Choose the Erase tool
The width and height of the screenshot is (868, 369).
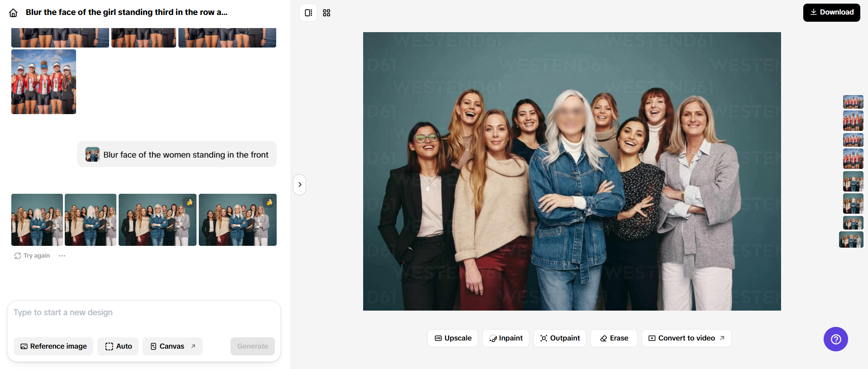point(614,338)
